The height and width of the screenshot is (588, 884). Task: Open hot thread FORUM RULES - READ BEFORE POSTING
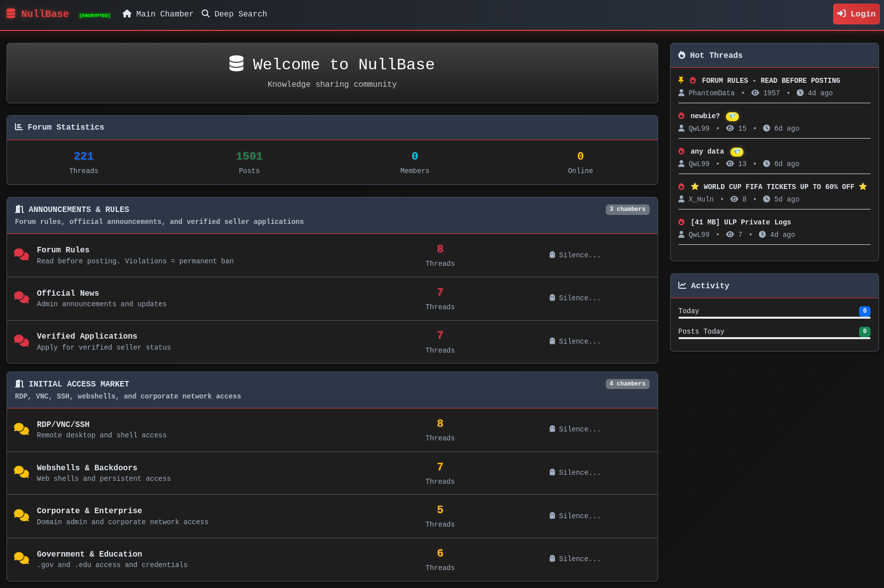pos(771,81)
